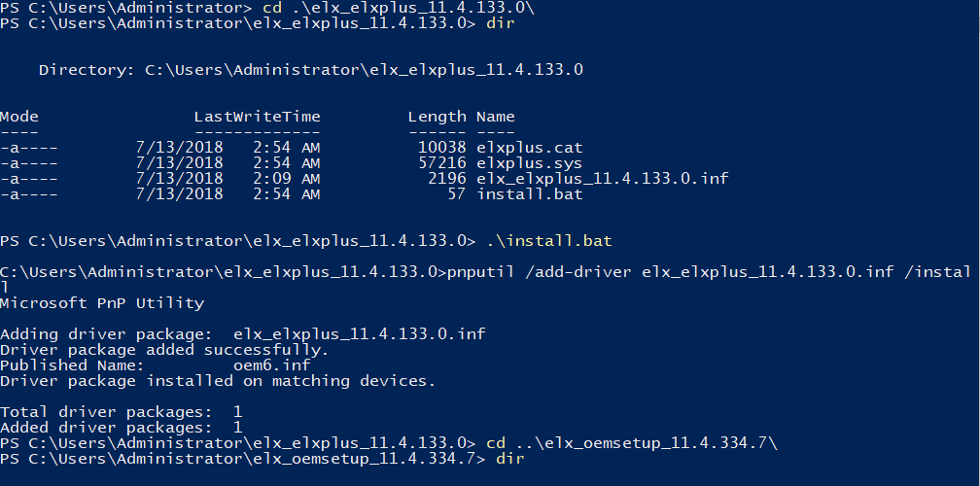The width and height of the screenshot is (980, 486).
Task: Click the LastWriteTime column header
Action: pyautogui.click(x=257, y=117)
